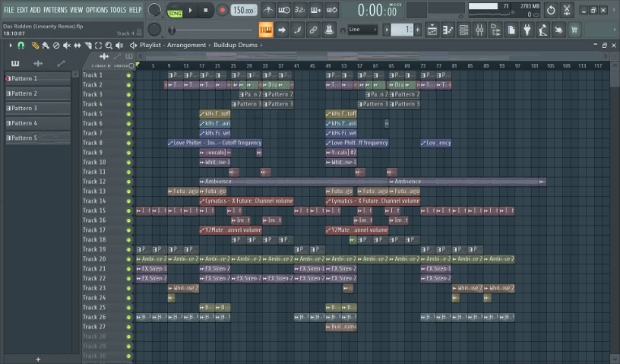Click the undo history circular arrow

pyautogui.click(x=551, y=11)
